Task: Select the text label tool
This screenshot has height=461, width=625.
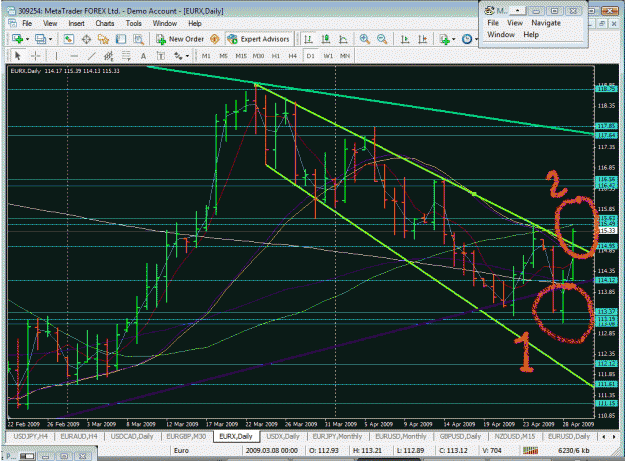Action: coord(161,56)
